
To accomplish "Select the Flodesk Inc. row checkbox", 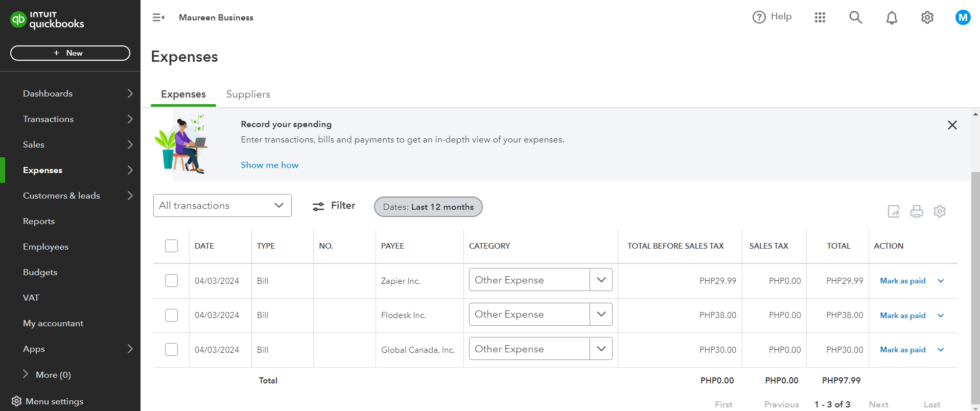I will (172, 315).
